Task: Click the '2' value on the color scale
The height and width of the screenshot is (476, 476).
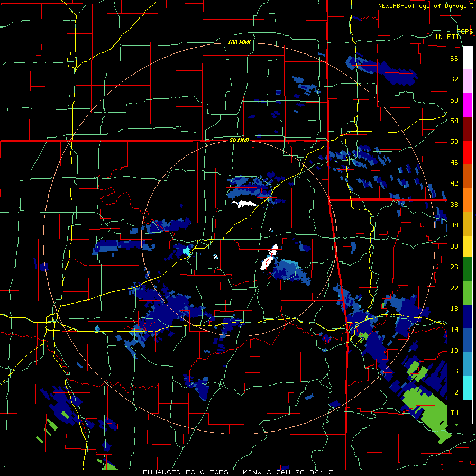Action: (456, 392)
